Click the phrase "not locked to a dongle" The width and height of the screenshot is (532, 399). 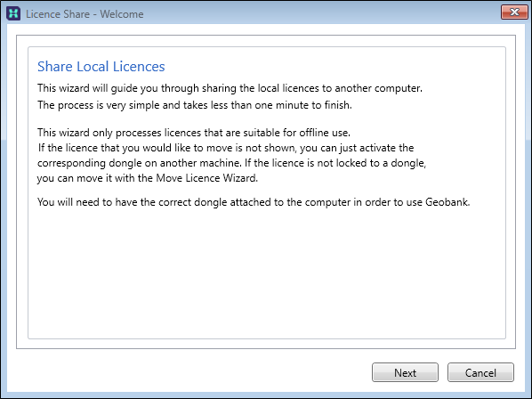pos(372,163)
